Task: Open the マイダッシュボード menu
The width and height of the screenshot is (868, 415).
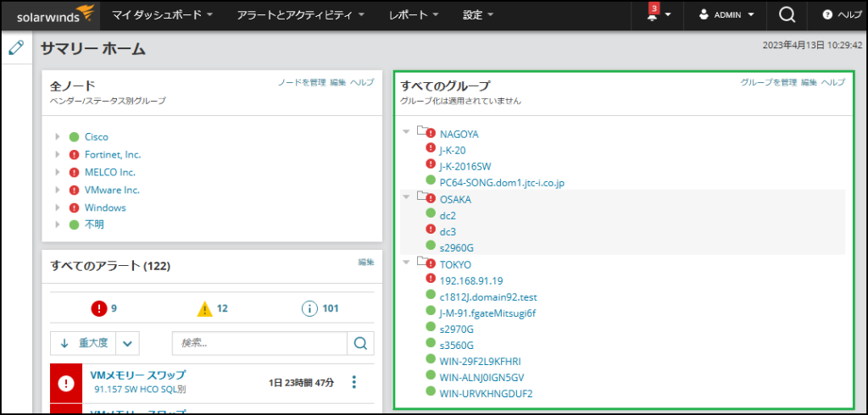Action: [162, 15]
